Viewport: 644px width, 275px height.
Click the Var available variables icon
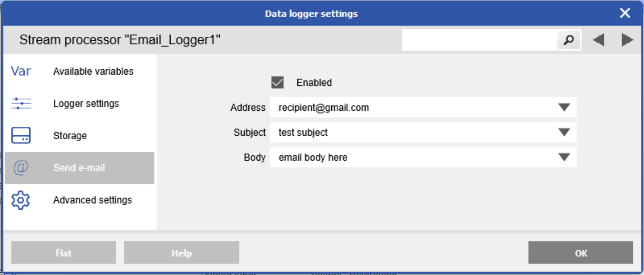click(x=21, y=71)
